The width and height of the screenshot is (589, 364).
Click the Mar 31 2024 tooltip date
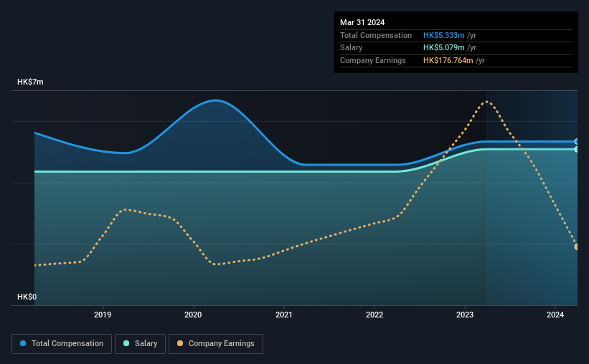click(x=362, y=22)
